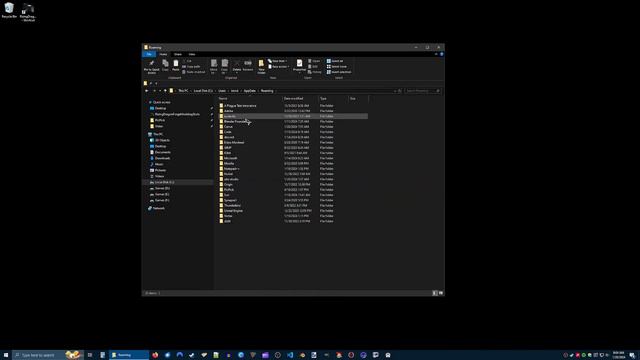
Task: Open the Properties dropdown in ribbon
Action: (299, 72)
